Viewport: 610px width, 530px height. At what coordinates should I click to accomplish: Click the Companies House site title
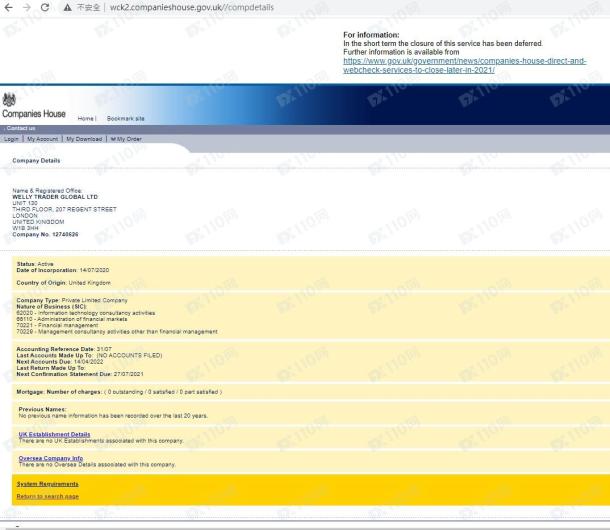click(34, 114)
